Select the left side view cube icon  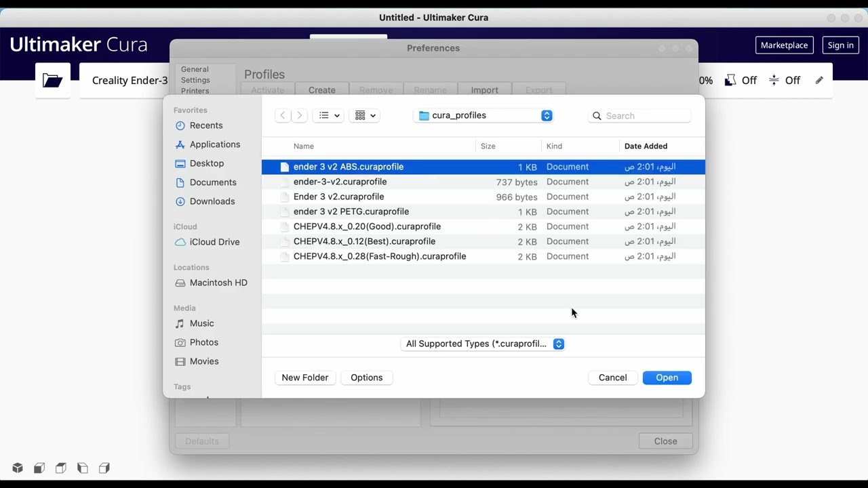pyautogui.click(x=83, y=468)
